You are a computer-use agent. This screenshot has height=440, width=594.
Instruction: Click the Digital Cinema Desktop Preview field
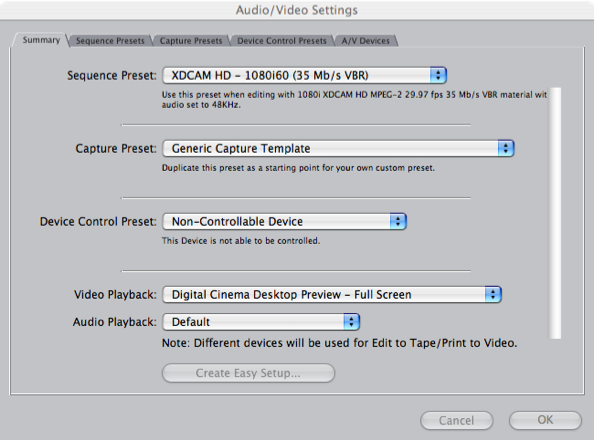(x=332, y=294)
